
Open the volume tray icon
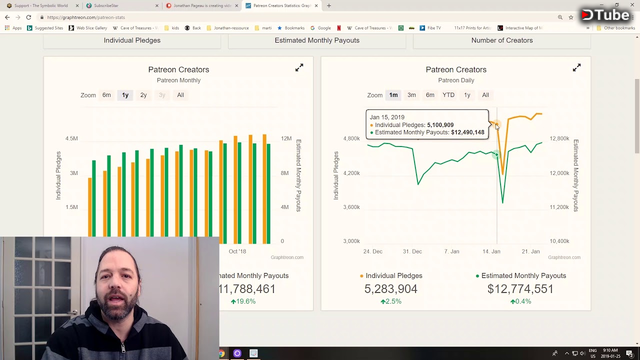click(x=582, y=353)
